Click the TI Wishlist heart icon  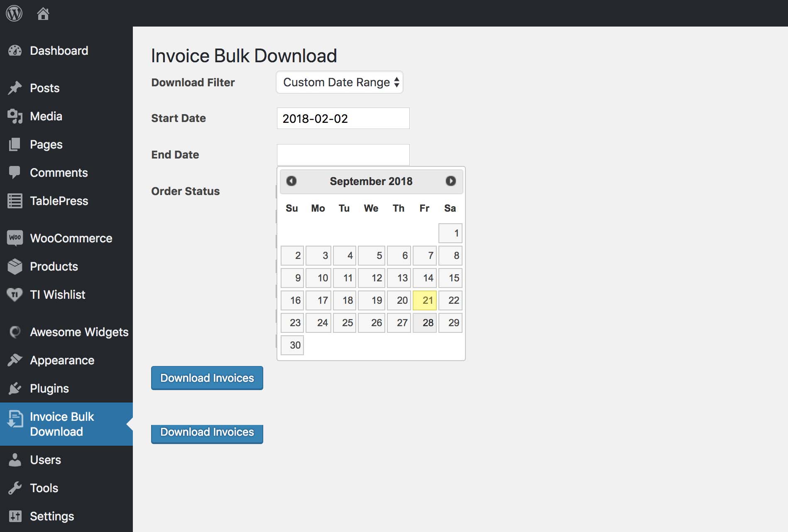coord(15,295)
